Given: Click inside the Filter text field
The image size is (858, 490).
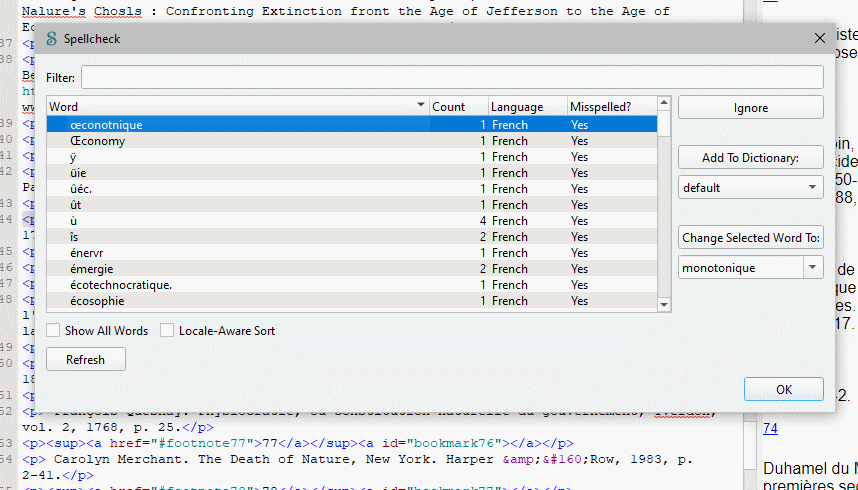Looking at the screenshot, I should [x=452, y=78].
